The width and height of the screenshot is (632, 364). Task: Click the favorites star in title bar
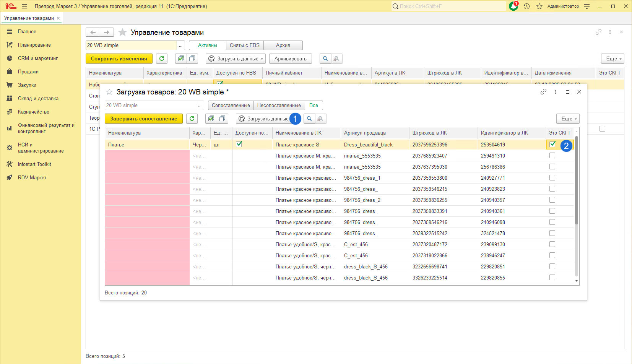539,6
